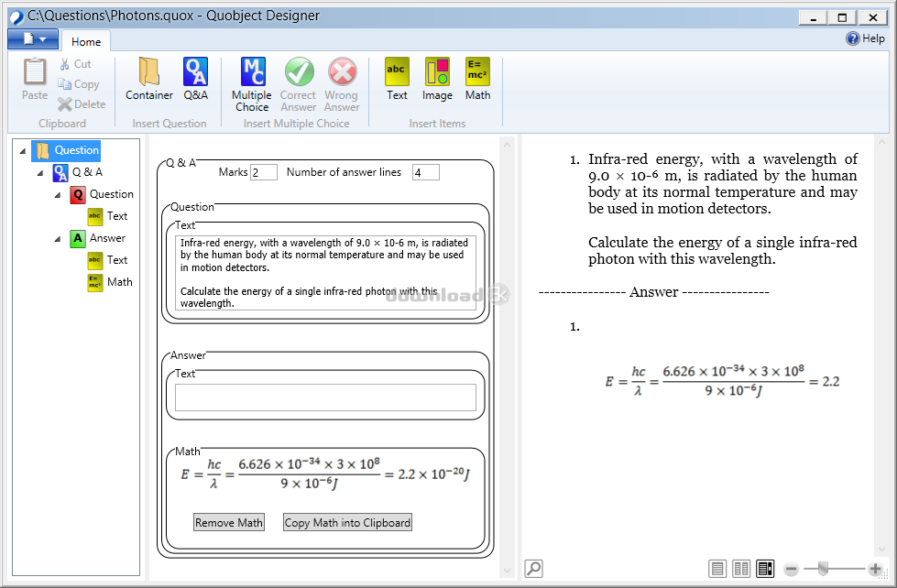
Task: Click the Cut scissors icon
Action: coord(65,64)
